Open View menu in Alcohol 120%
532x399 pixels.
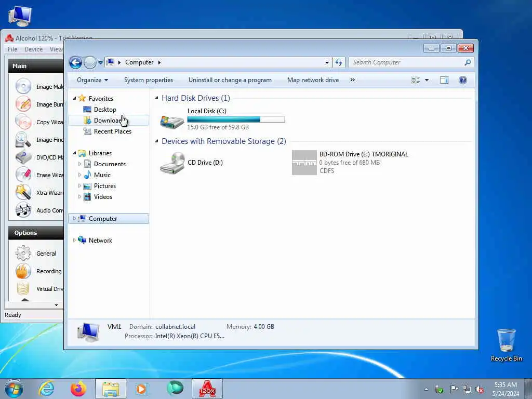(56, 49)
